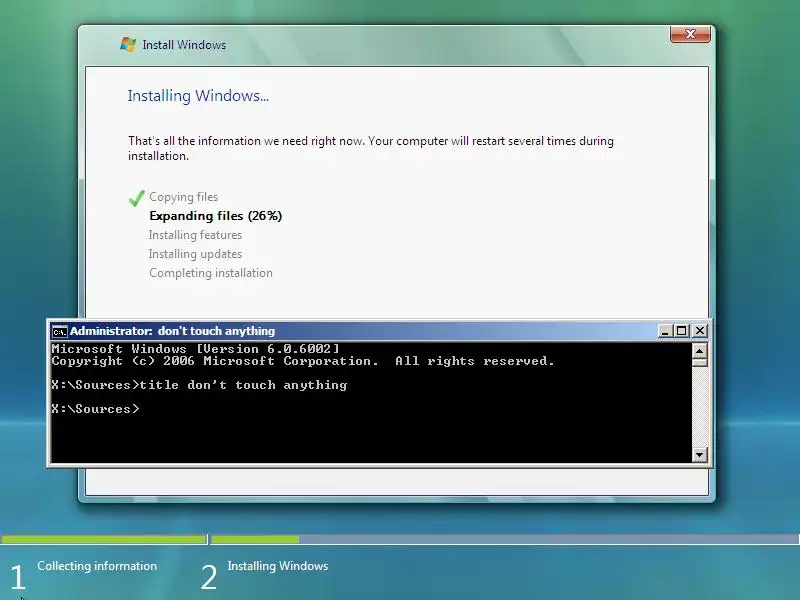Click the 'X:\Sources>' prompt line with cursor
The width and height of the screenshot is (800, 600).
tap(95, 409)
